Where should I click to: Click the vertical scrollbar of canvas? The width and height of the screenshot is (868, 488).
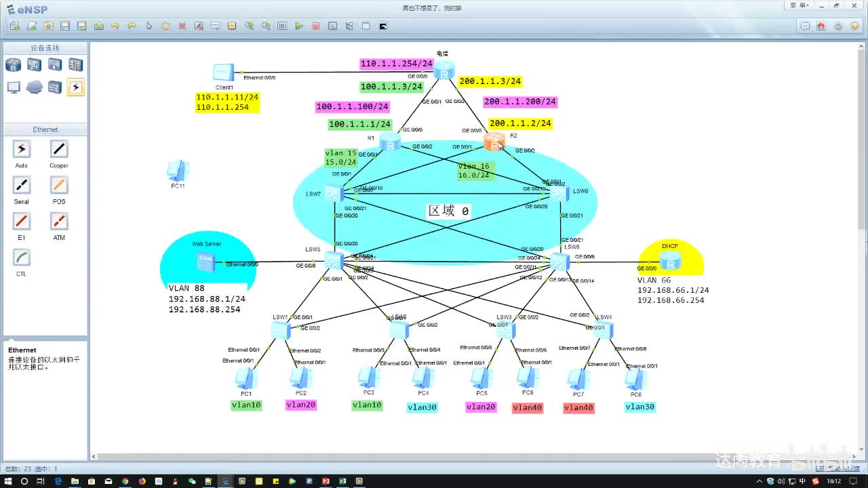863,140
